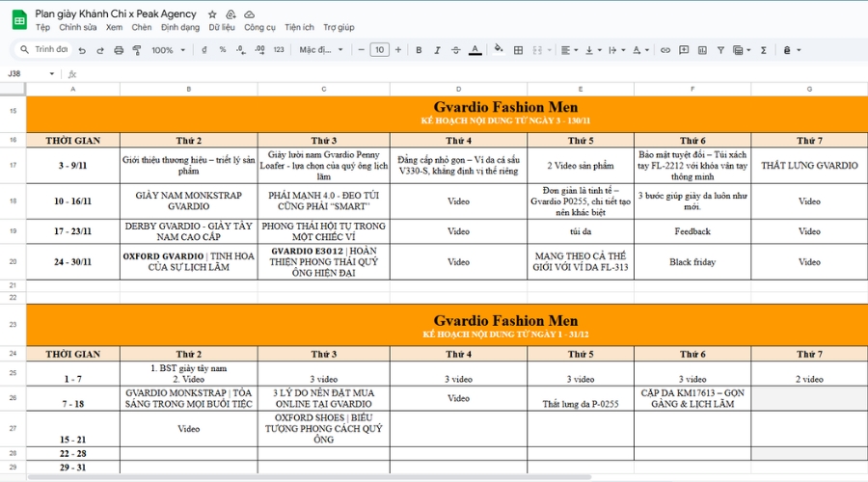868x482 pixels.
Task: Open the fill color picker
Action: pyautogui.click(x=498, y=50)
